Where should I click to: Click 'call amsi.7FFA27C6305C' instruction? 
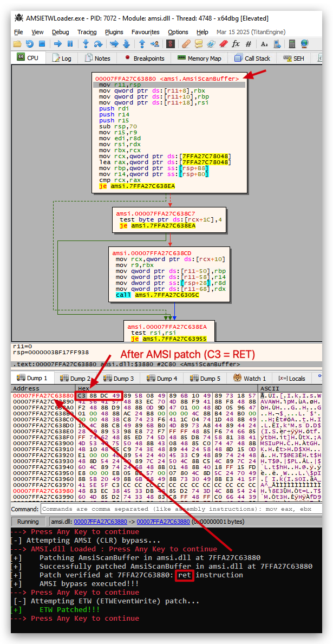click(x=157, y=295)
